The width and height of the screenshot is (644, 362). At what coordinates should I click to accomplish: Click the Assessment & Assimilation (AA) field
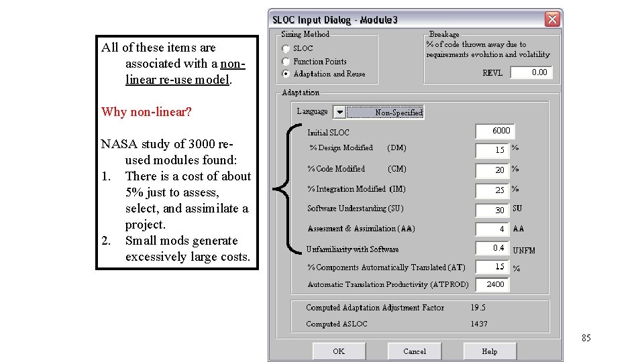[492, 229]
